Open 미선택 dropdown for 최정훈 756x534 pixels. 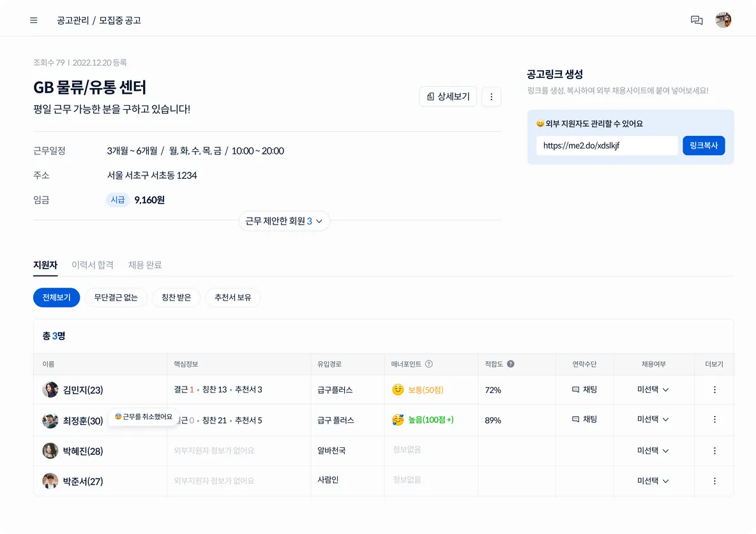[x=653, y=419]
